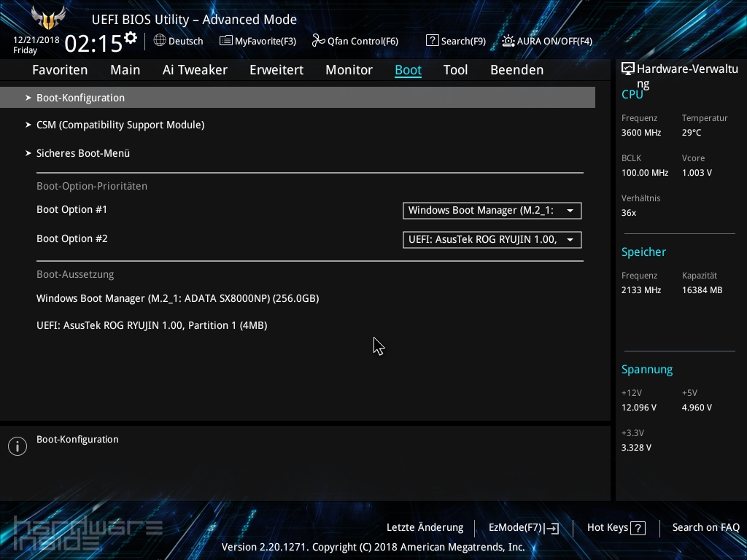Click the Hardware-Verwaltung monitor icon
Image resolution: width=747 pixels, height=560 pixels.
click(628, 67)
